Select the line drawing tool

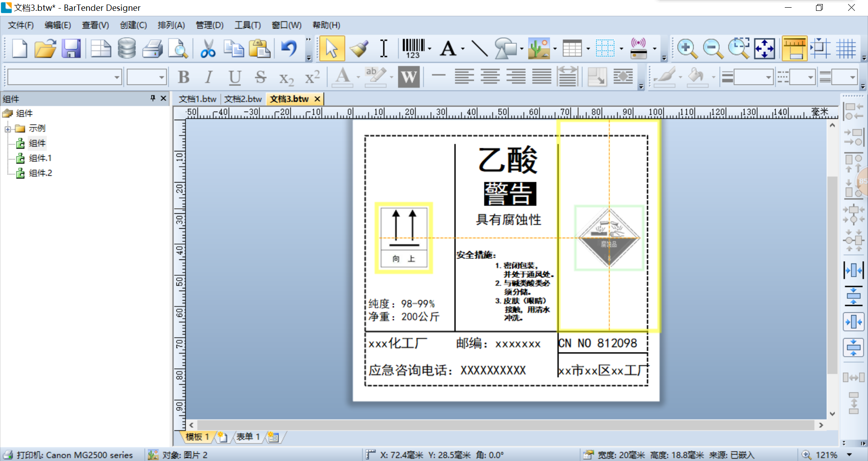coord(479,48)
